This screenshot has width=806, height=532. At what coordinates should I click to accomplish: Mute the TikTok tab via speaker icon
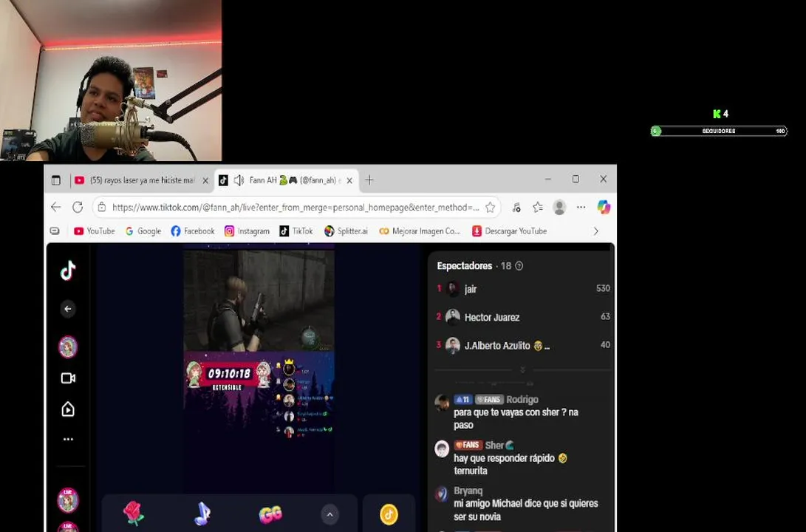[x=239, y=180]
